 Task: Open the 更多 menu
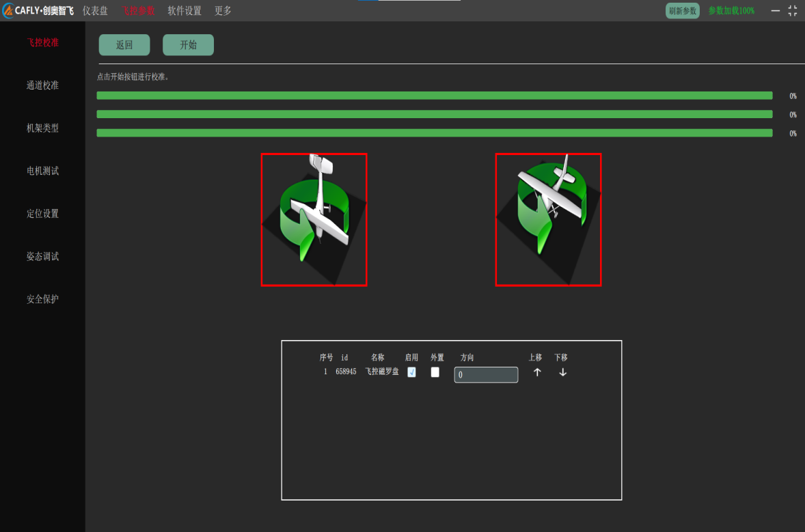pyautogui.click(x=223, y=11)
